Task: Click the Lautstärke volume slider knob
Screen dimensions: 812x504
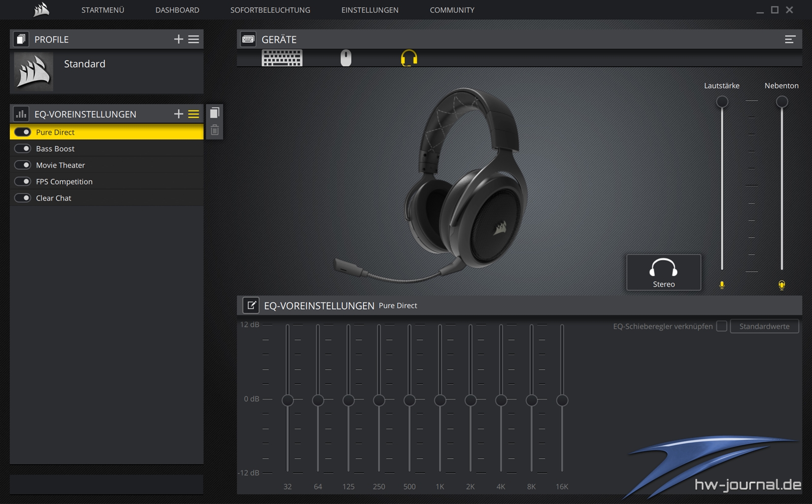Action: click(x=722, y=102)
